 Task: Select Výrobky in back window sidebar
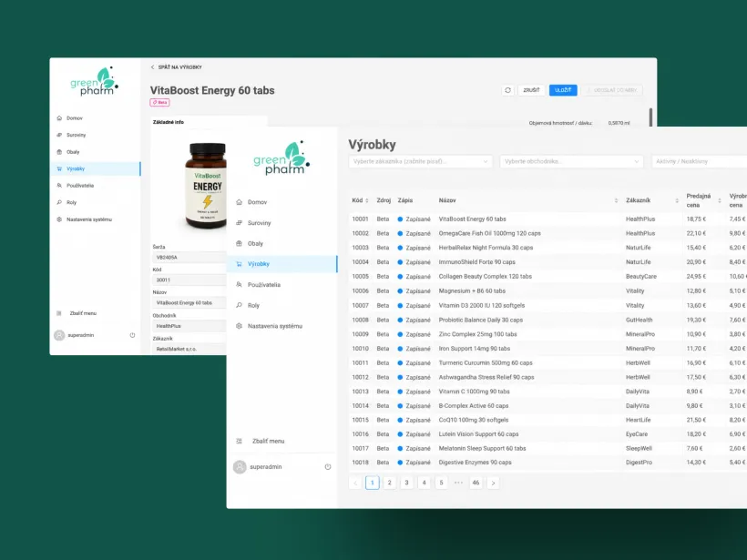(96, 168)
